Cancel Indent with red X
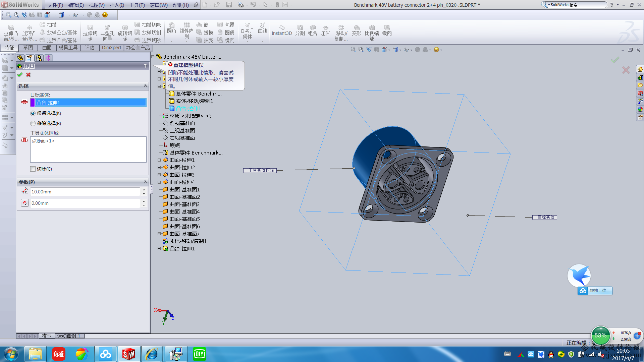 29,75
